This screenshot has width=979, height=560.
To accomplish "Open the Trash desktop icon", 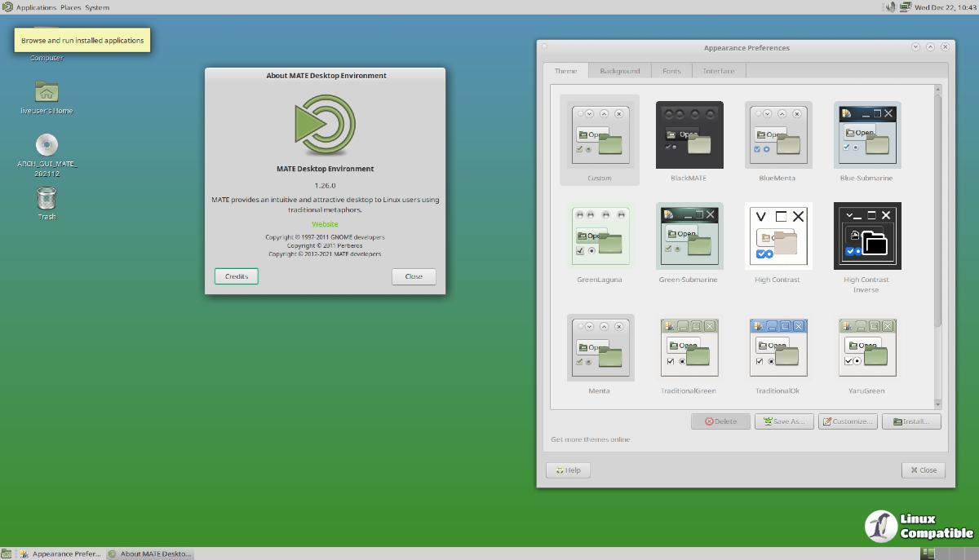I will (x=47, y=198).
